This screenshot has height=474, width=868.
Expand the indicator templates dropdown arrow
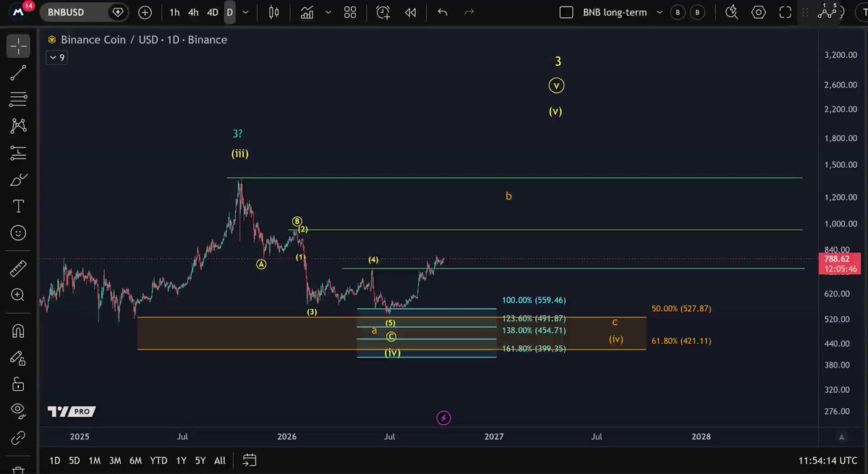coord(329,12)
